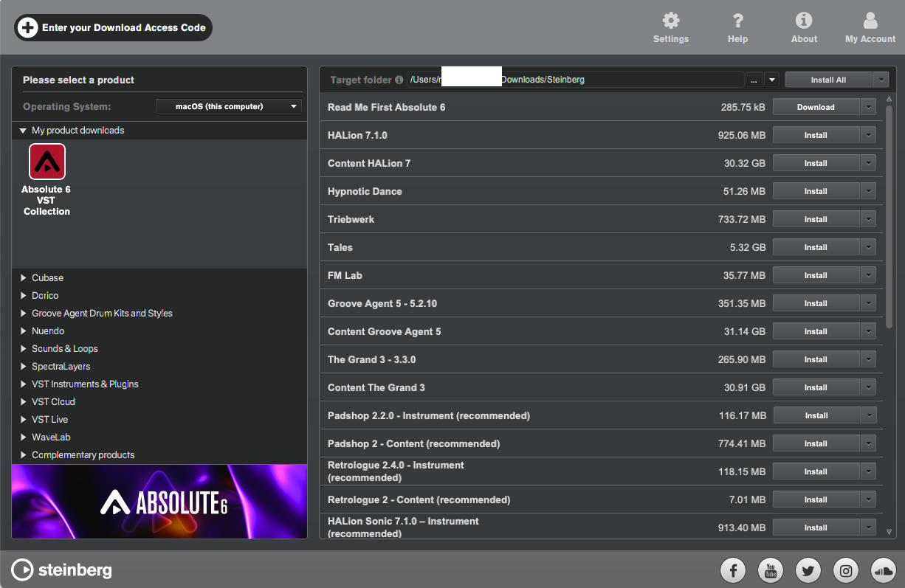905x588 pixels.
Task: Open Steinberg's Instagram icon
Action: [x=846, y=570]
